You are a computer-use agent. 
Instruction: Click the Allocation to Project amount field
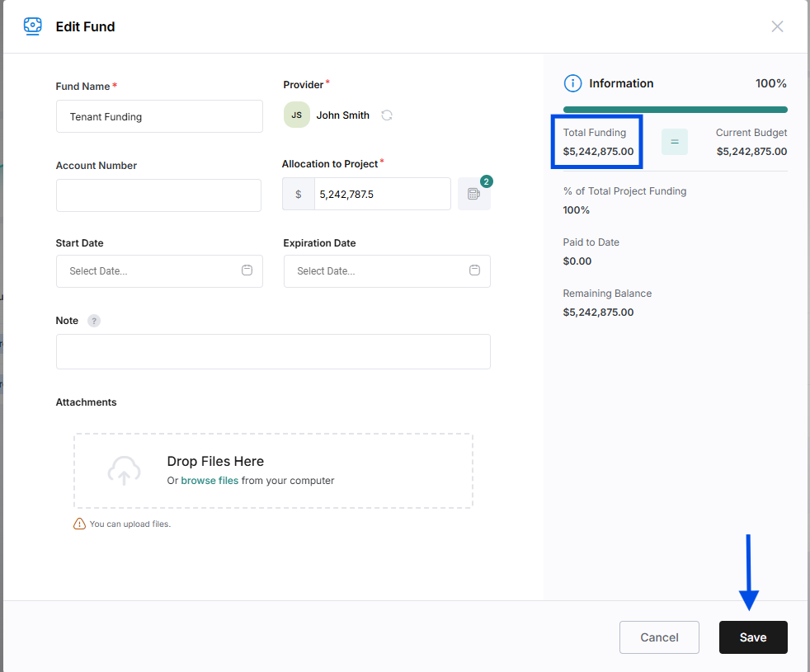[382, 195]
